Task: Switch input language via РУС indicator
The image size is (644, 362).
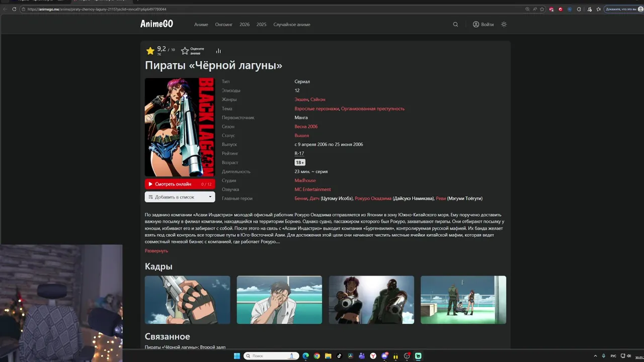Action: click(x=613, y=356)
